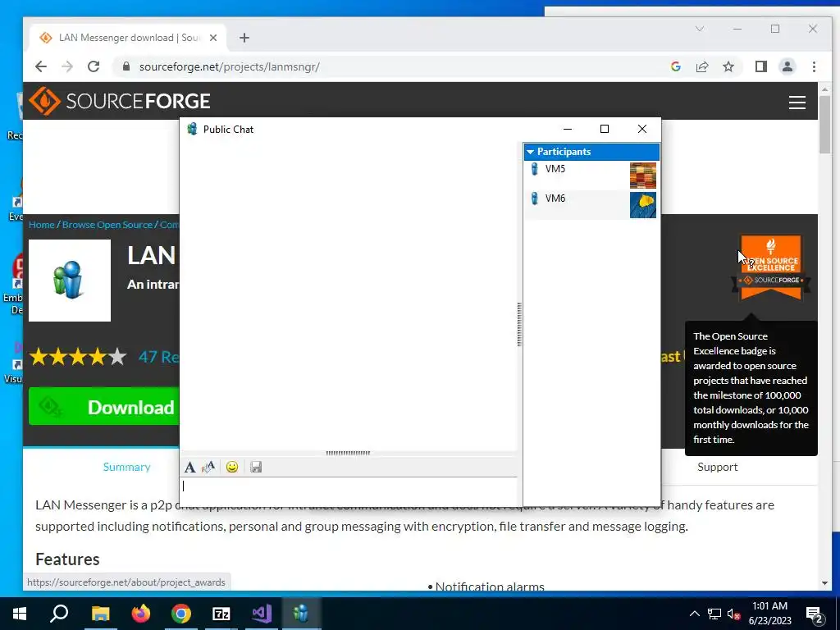Switch to LAN Messenger in taskbar
Screen dimensions: 840x630
[x=302, y=614]
